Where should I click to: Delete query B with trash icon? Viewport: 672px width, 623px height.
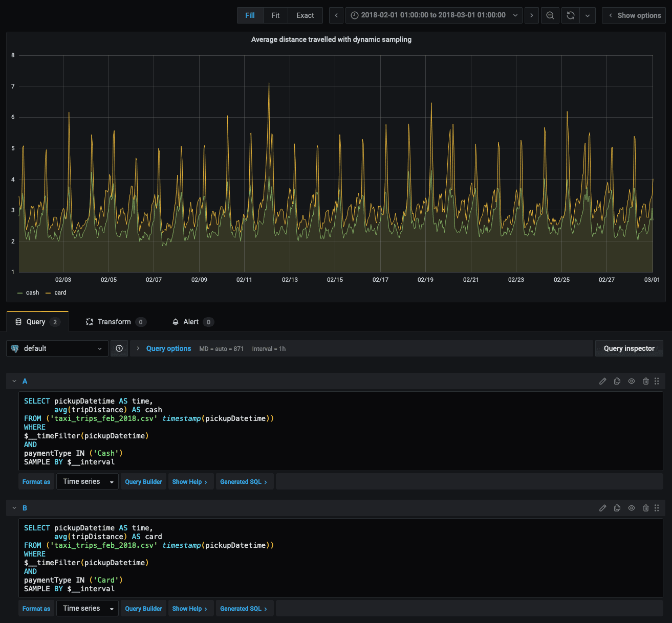(646, 508)
